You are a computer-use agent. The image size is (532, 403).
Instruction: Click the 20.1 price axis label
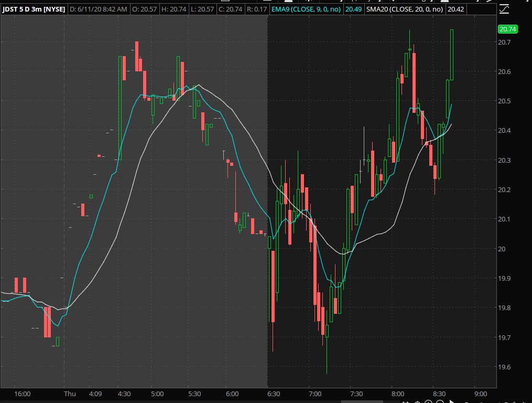tap(504, 219)
